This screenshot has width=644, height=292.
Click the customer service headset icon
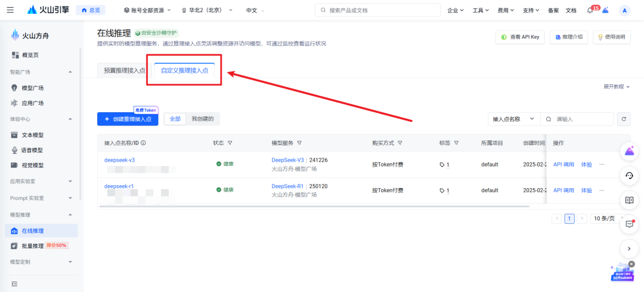(x=629, y=176)
